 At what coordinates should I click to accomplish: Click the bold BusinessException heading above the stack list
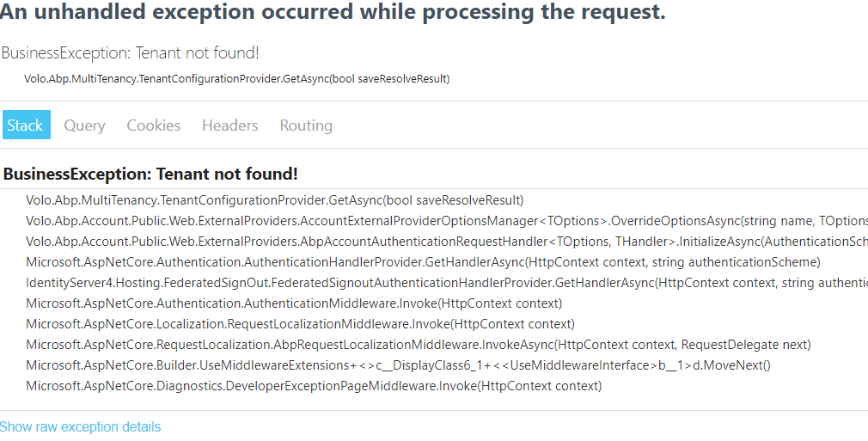(x=150, y=174)
